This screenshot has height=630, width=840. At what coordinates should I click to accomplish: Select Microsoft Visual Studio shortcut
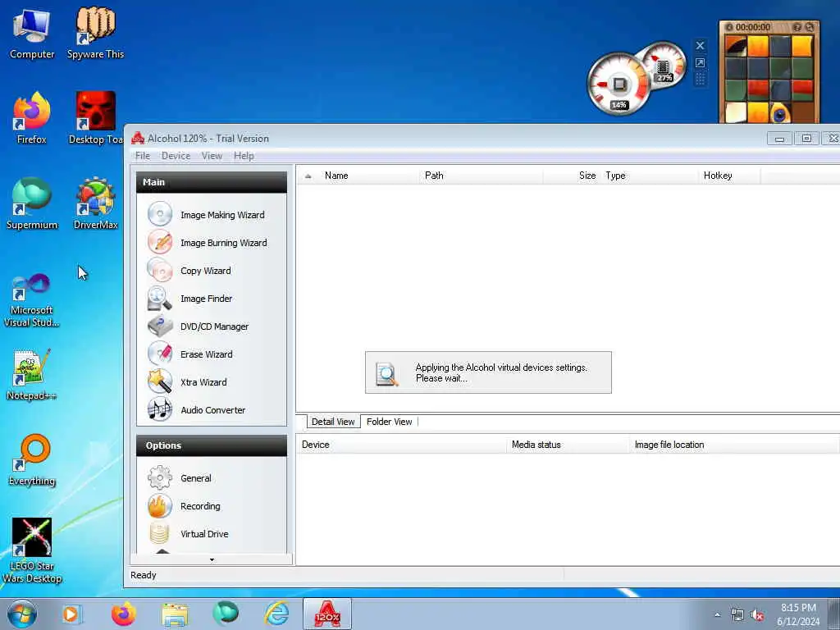pos(32,300)
